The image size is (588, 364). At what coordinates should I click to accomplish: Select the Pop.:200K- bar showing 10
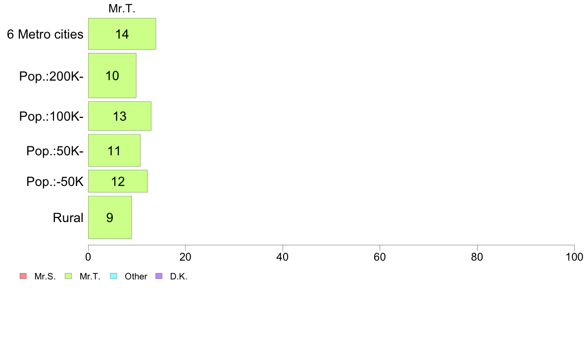pos(112,75)
